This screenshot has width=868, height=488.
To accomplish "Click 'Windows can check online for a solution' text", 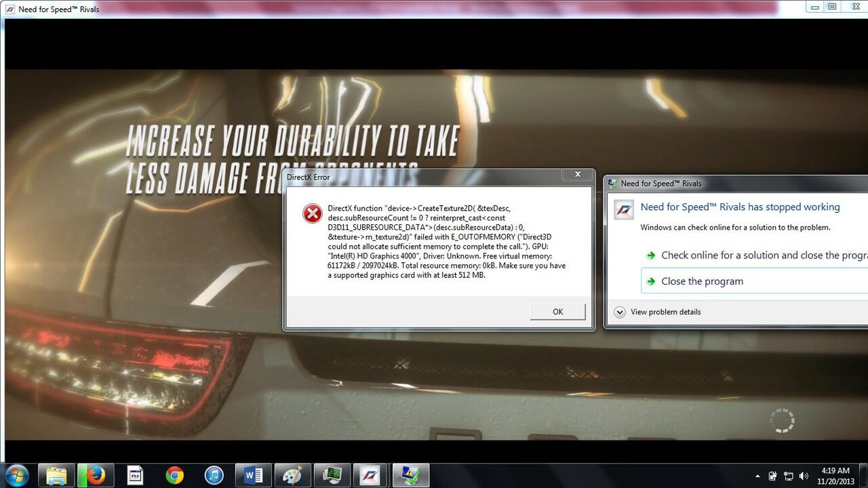I will coord(735,228).
